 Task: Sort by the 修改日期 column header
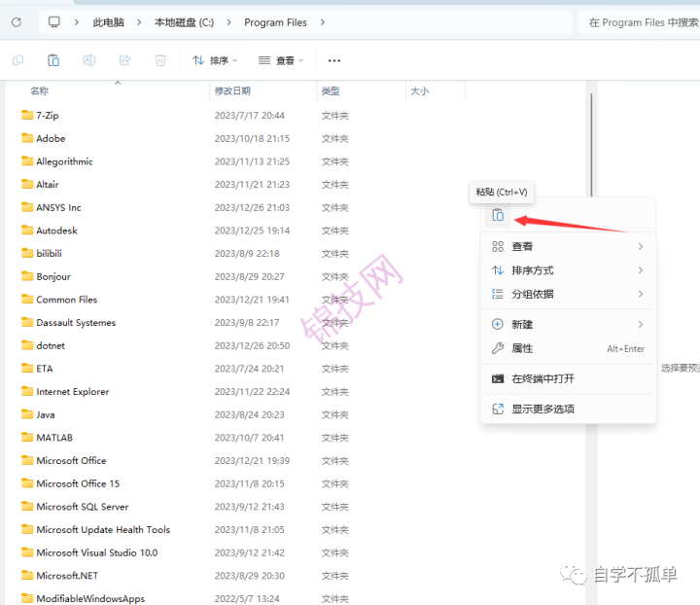(x=232, y=91)
